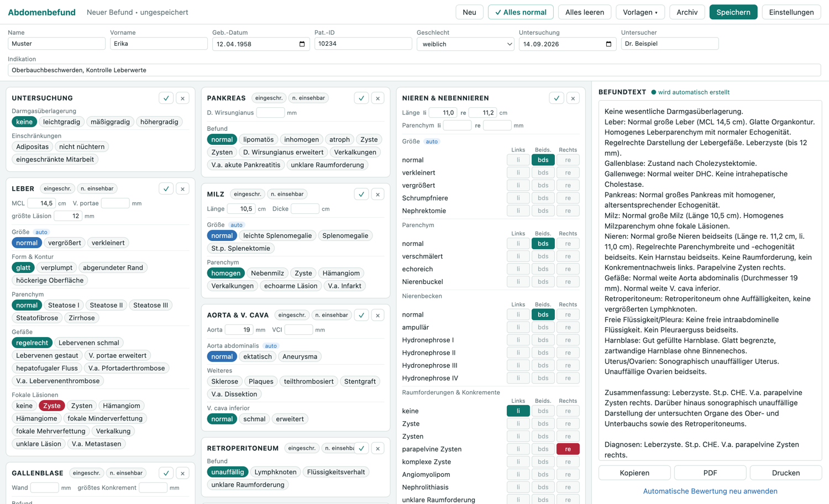Viewport: 829px width, 504px height.
Task: Select 'Aneurysma' for Aorta abdominalis
Action: click(x=300, y=357)
